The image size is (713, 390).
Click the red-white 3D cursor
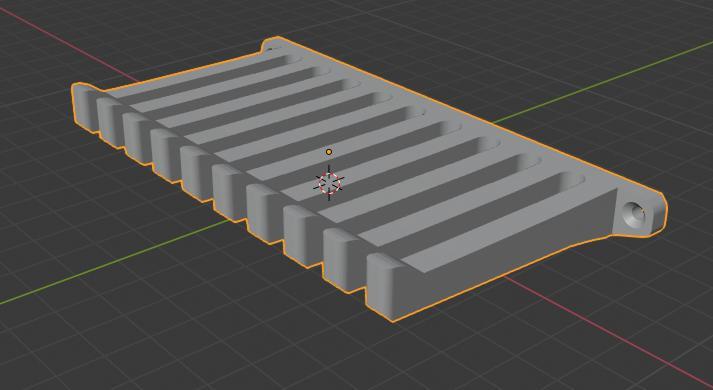coord(329,183)
